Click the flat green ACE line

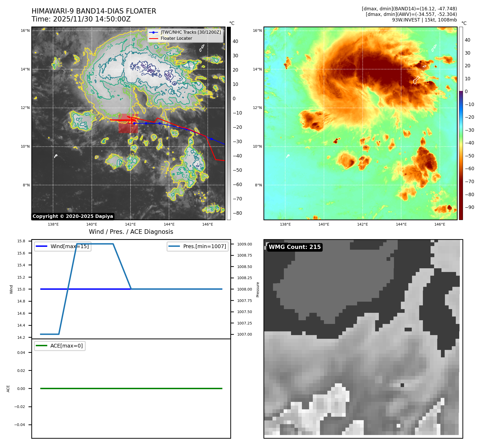pyautogui.click(x=131, y=388)
